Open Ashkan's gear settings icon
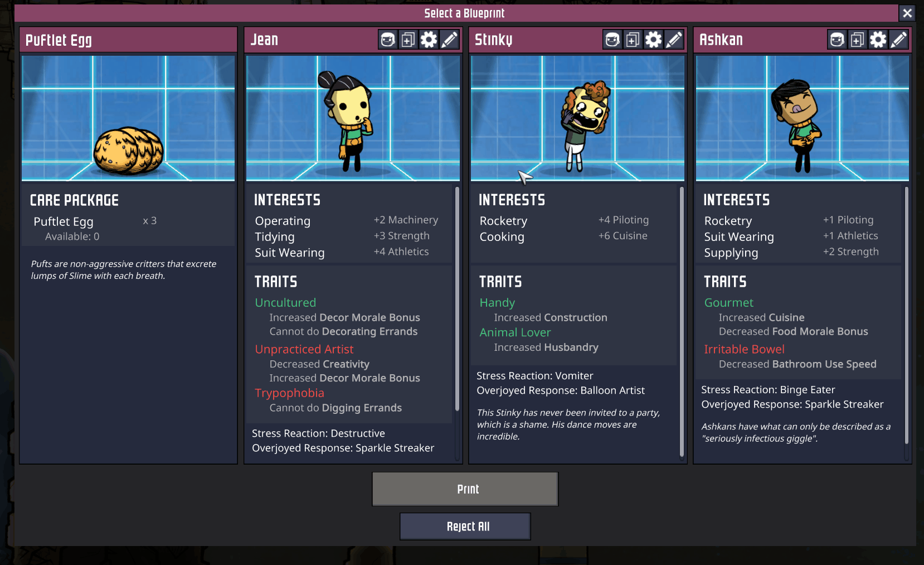This screenshot has height=565, width=924. [878, 40]
